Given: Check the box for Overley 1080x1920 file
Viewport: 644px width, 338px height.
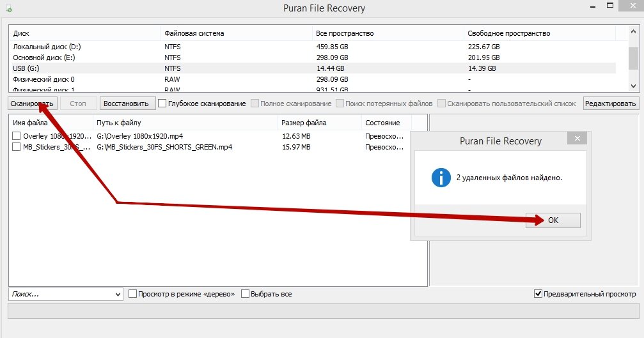Looking at the screenshot, I should point(17,135).
